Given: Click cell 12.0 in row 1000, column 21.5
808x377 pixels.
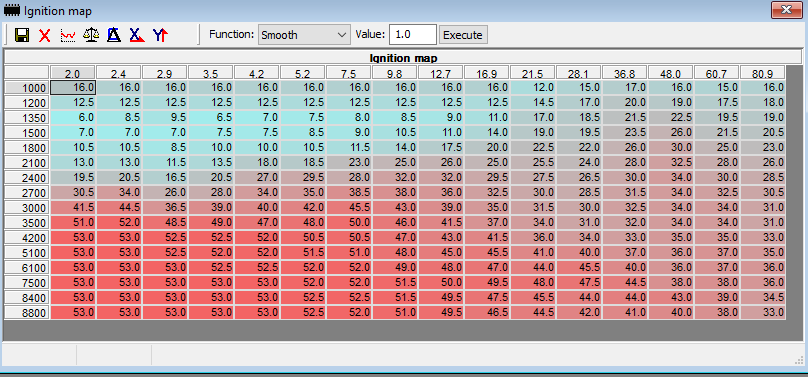Looking at the screenshot, I should click(x=533, y=88).
